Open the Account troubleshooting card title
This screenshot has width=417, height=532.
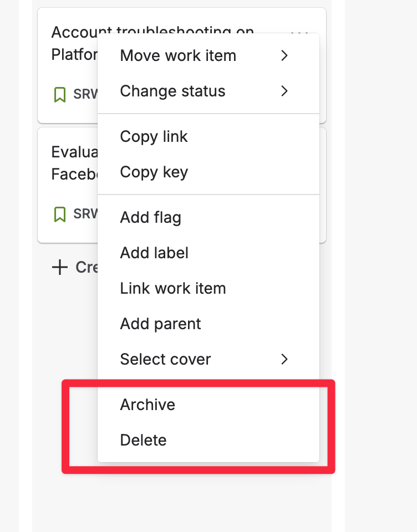[74, 43]
